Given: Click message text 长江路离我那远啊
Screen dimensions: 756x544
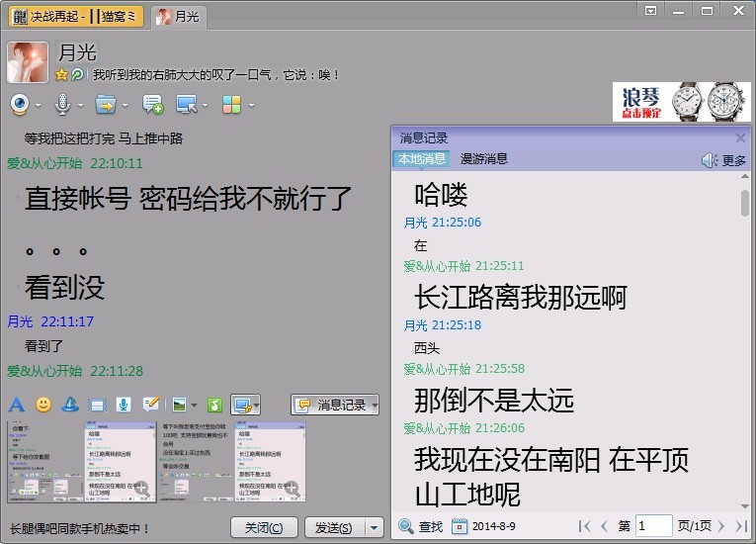Looking at the screenshot, I should click(520, 297).
